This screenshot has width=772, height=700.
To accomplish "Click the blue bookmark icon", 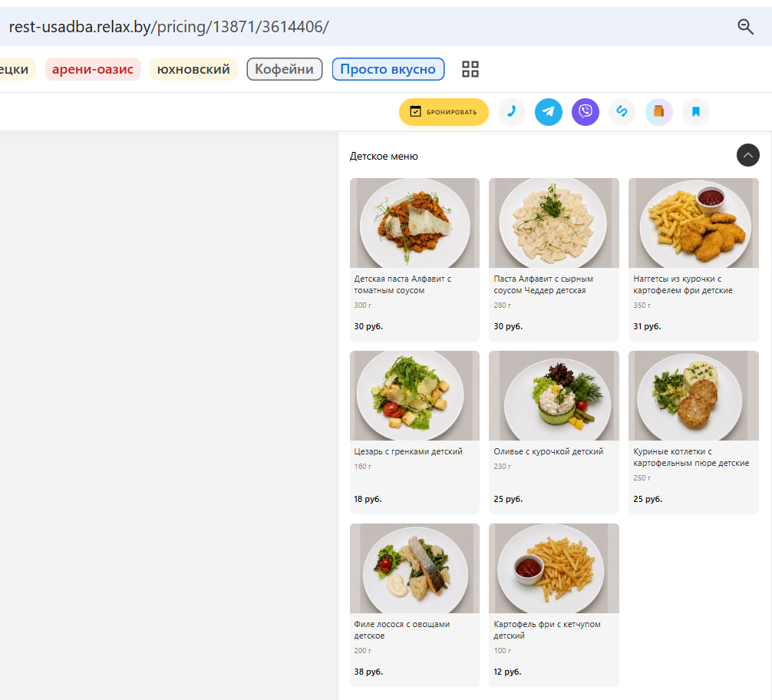I will (x=696, y=112).
